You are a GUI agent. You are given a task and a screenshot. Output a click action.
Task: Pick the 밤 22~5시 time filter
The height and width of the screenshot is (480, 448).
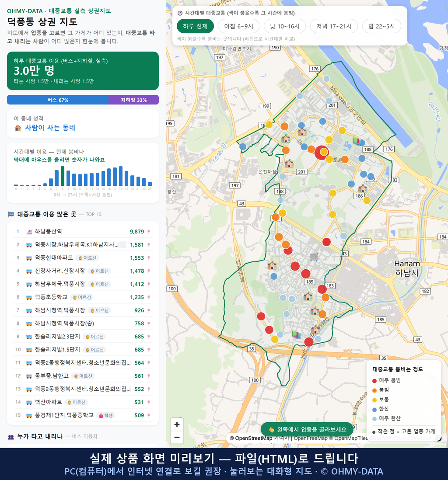381,26
